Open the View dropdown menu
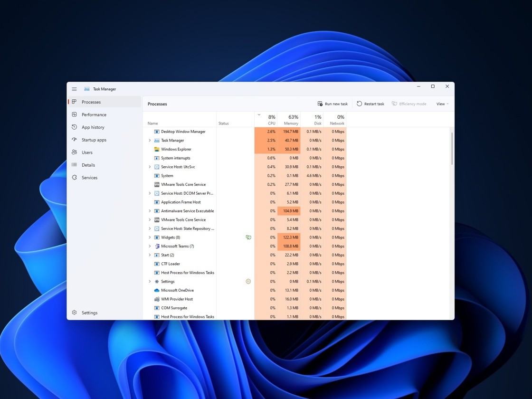The width and height of the screenshot is (532, 399). tap(442, 104)
